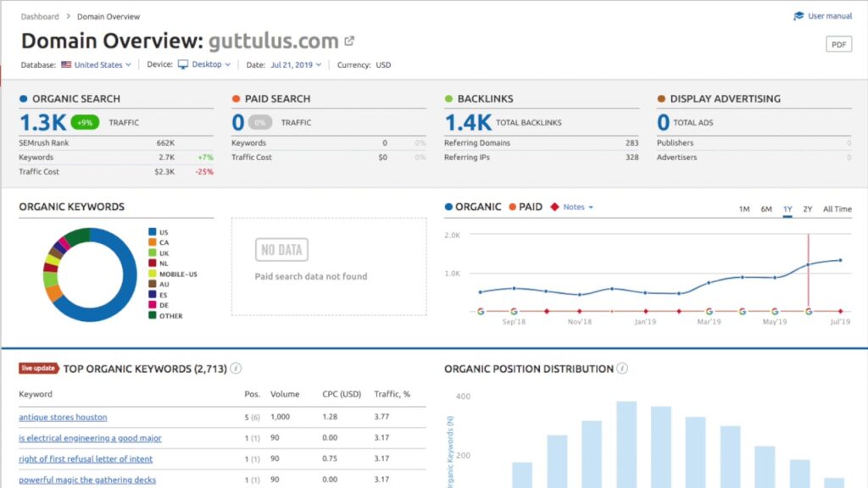
Task: Open the User manual link
Action: click(x=829, y=16)
